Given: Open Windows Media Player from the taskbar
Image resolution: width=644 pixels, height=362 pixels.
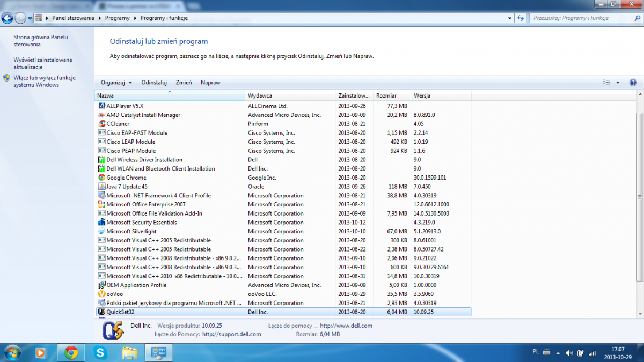Looking at the screenshot, I should [41, 352].
